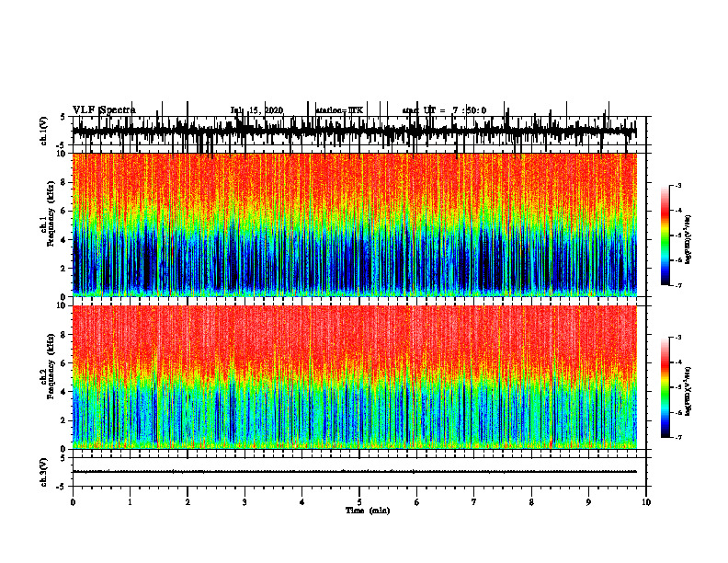728x563 pixels.
Task: Click time axis tick label "7"
Action: coord(474,502)
